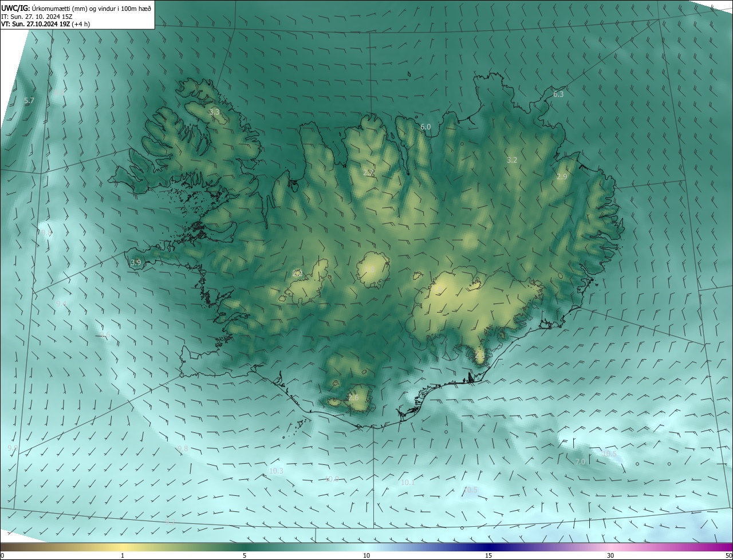
Task: Click the title text 'UWC/IG: Úrkomumætti (mm)'
Action: click(x=45, y=7)
